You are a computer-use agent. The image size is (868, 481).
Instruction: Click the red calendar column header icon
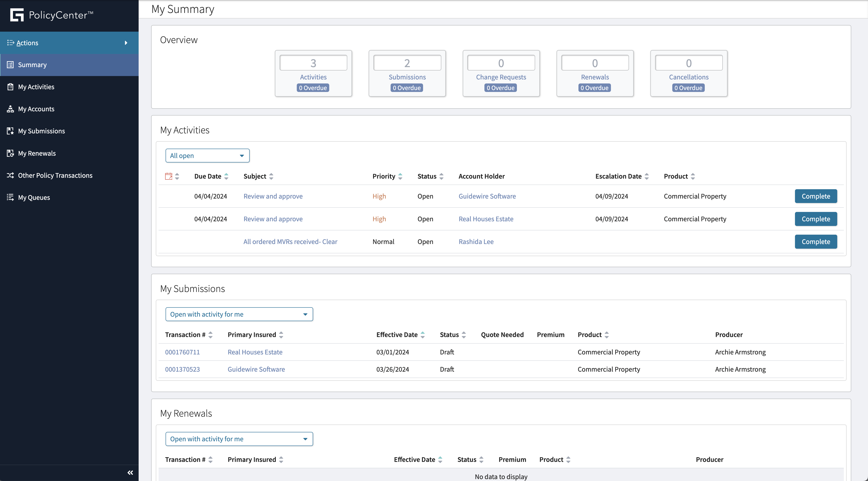pos(169,176)
